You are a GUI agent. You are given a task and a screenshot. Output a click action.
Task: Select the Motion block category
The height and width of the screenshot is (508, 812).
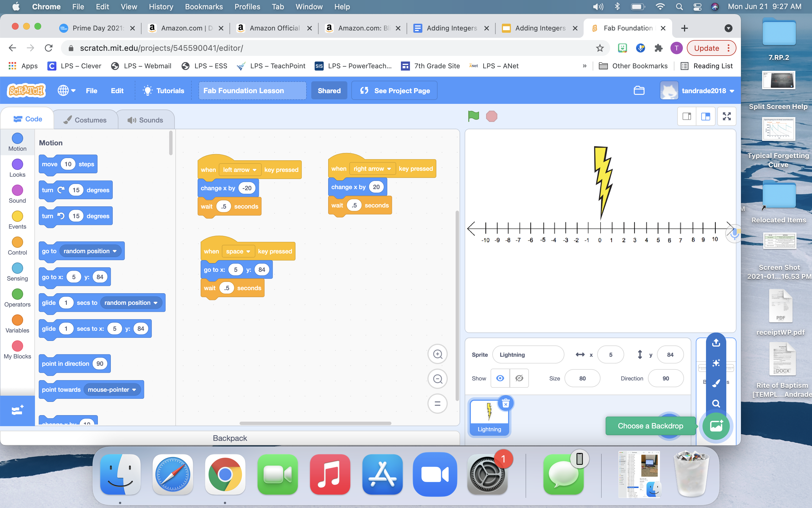(x=17, y=143)
